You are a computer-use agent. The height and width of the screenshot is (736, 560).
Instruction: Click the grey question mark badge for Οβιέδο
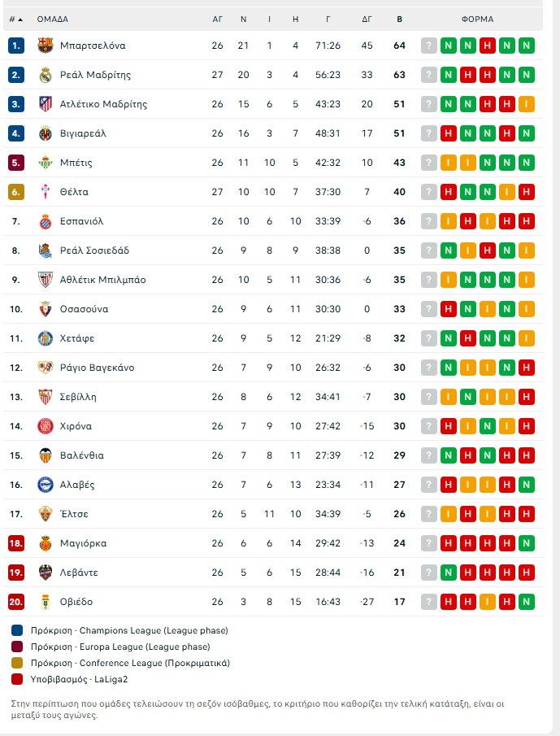[428, 602]
